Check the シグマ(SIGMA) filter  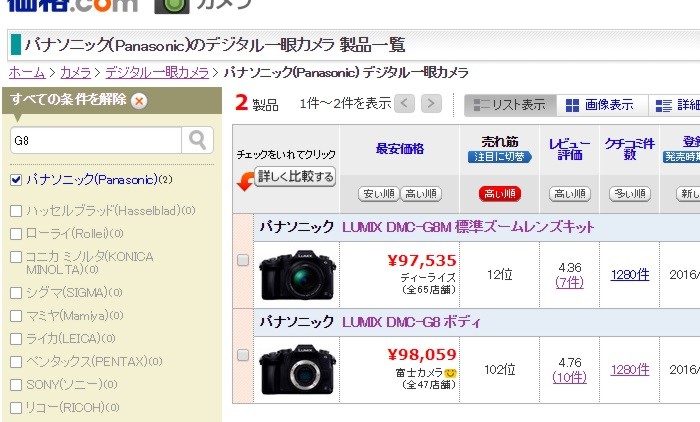coord(16,292)
